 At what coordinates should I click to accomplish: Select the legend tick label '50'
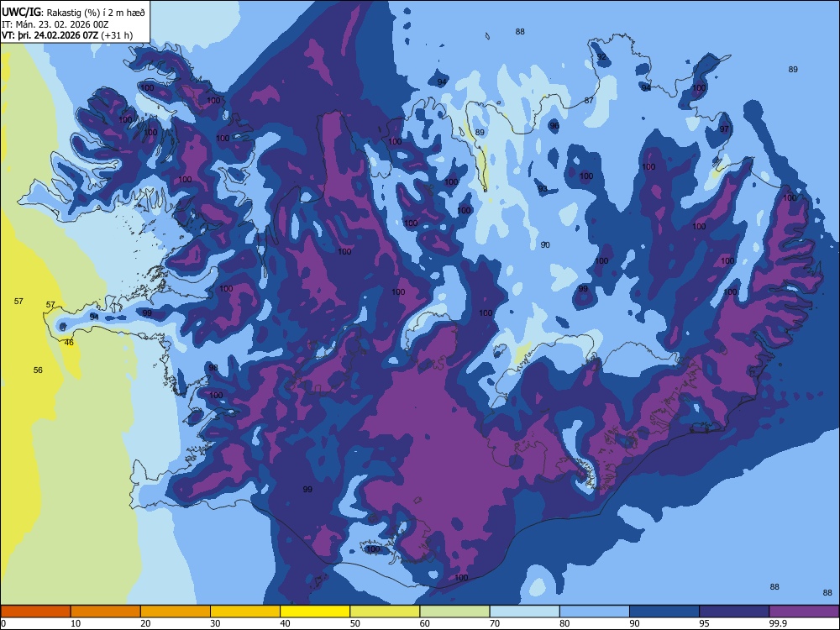(x=354, y=623)
